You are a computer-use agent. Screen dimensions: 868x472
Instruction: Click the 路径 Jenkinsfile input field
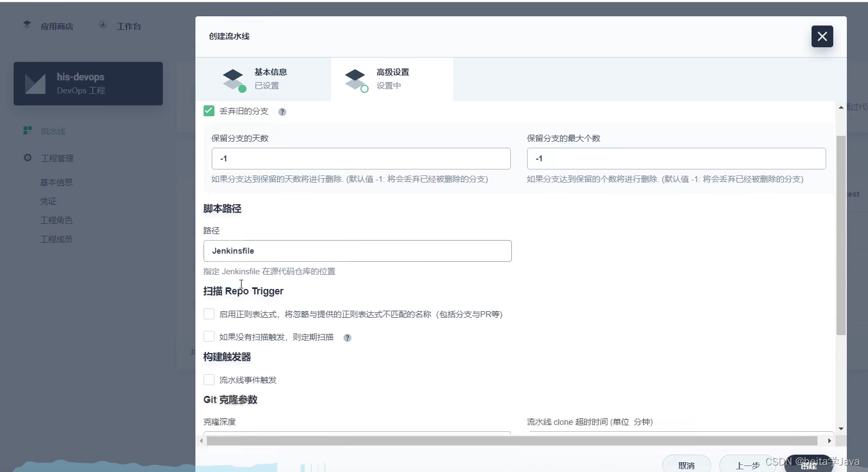pyautogui.click(x=357, y=251)
